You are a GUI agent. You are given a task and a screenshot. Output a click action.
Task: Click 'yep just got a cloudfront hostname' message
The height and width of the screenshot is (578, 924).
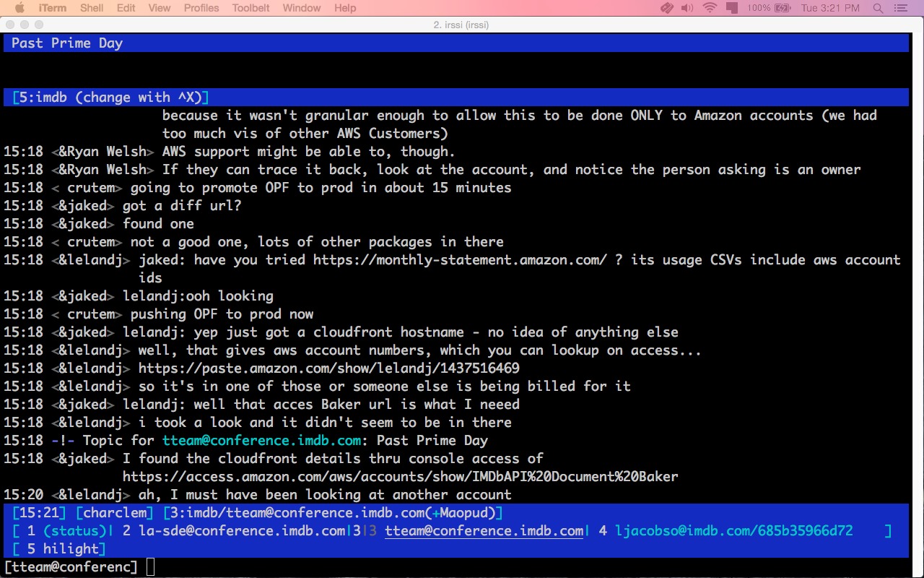(401, 332)
